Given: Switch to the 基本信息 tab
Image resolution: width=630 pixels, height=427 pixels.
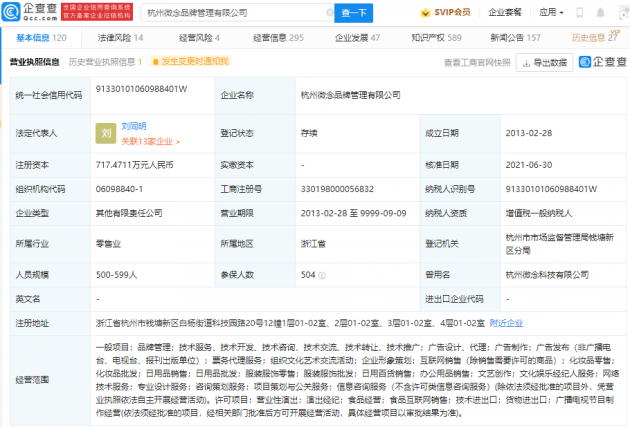Looking at the screenshot, I should click(x=41, y=38).
